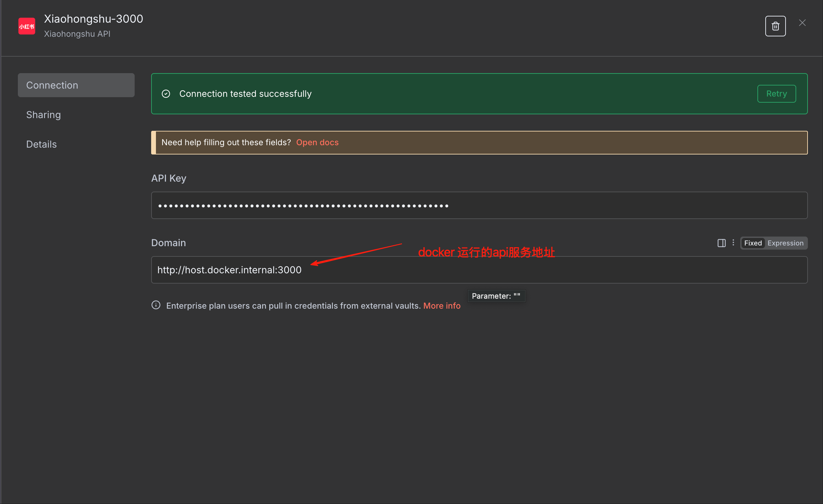Open the Sharing tab
The image size is (823, 504).
(44, 115)
